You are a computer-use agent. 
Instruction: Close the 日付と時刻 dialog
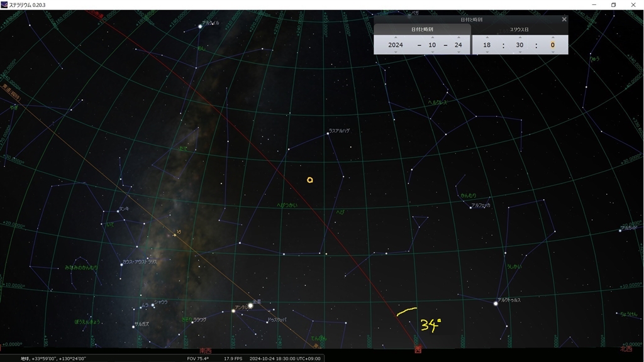pos(564,19)
